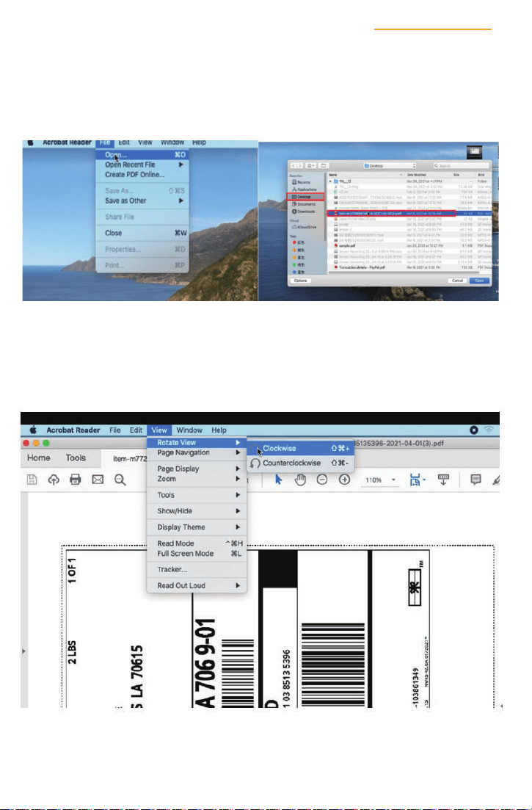532x810 pixels.
Task: Open the Window menu in lower menu bar
Action: pyautogui.click(x=189, y=430)
